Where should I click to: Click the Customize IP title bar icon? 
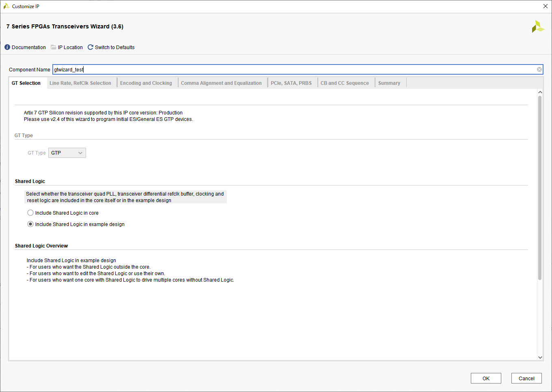(x=6, y=6)
